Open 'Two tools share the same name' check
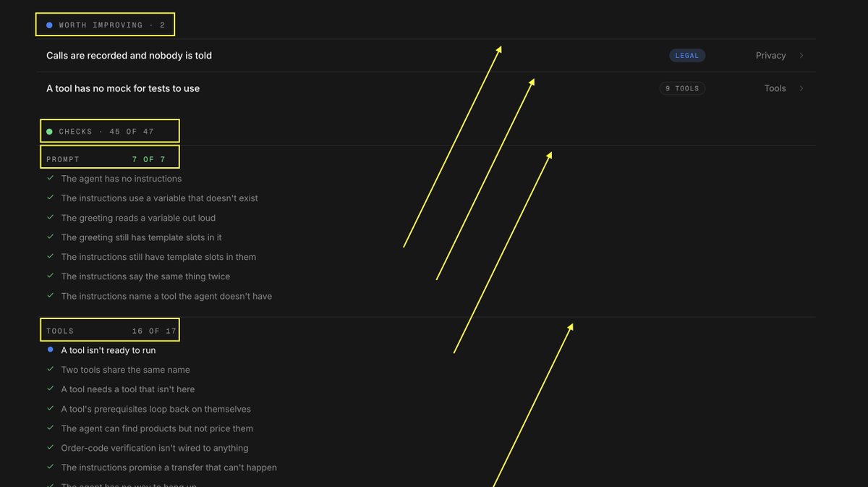868x487 pixels. [x=126, y=370]
